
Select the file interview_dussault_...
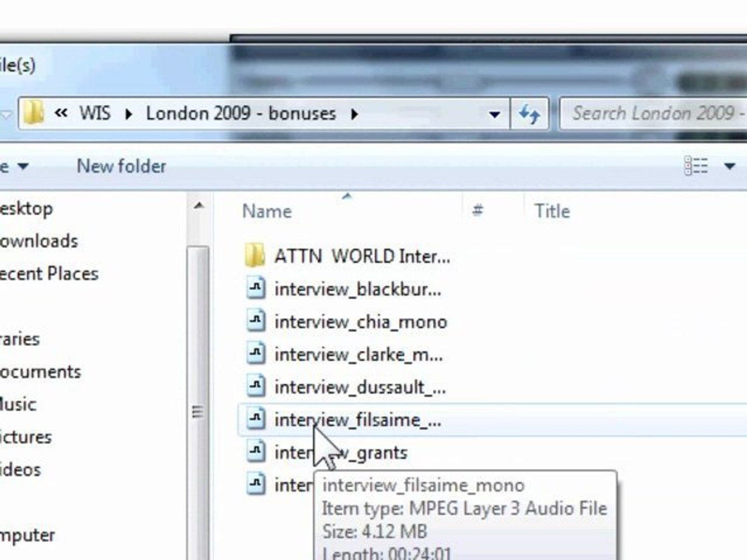pos(360,387)
